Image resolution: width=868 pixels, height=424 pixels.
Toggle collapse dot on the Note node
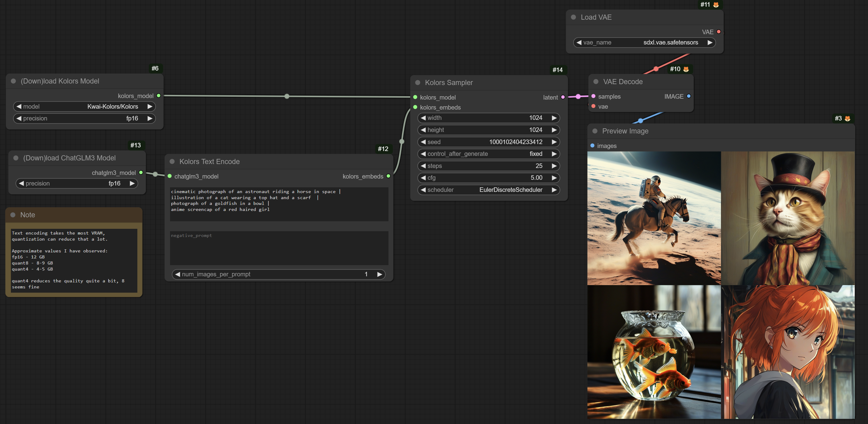(13, 215)
